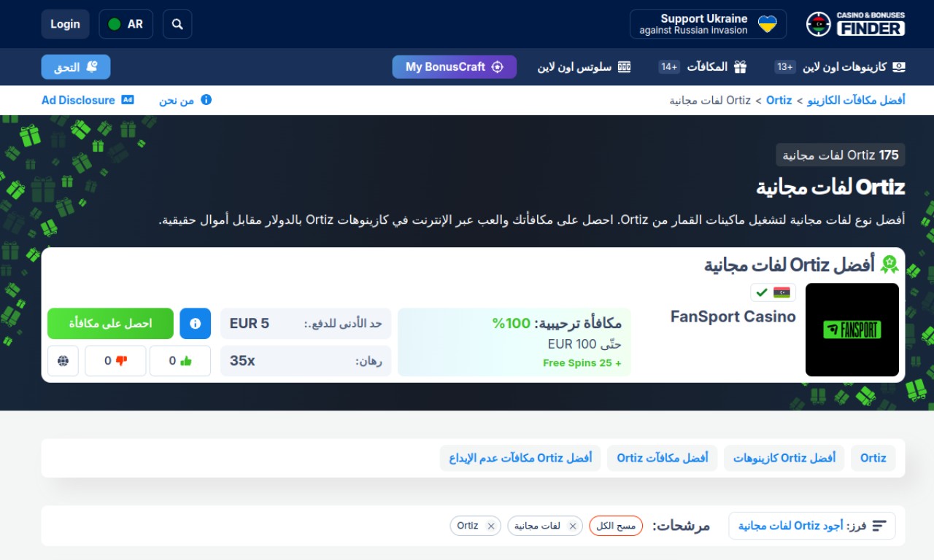Open the المكافآت menu
934x560 pixels.
[x=703, y=67]
